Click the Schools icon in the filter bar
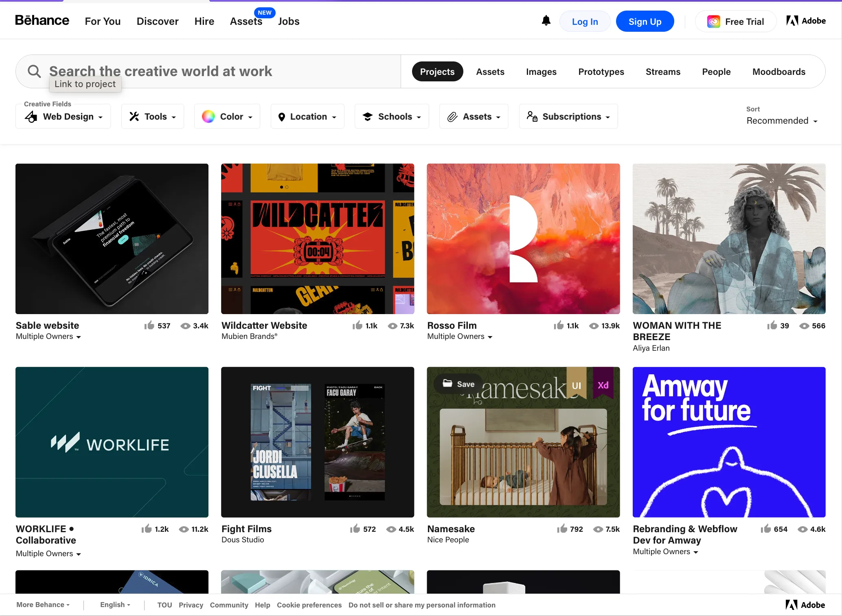 [x=368, y=116]
